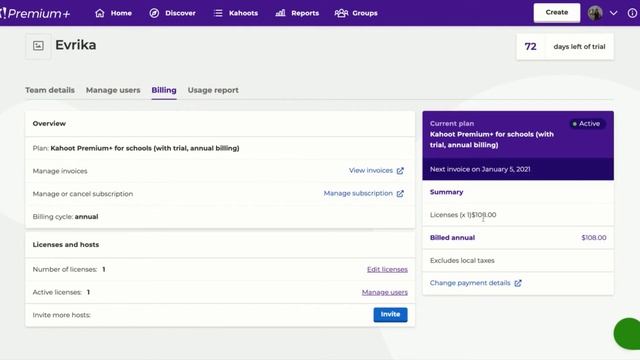640x360 pixels.
Task: Click the Billing cycle: annual text
Action: coord(65,217)
